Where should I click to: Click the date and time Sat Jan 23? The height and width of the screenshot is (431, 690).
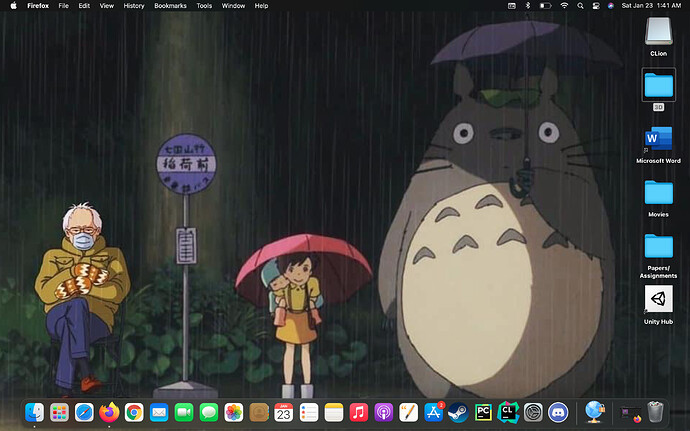coord(651,6)
